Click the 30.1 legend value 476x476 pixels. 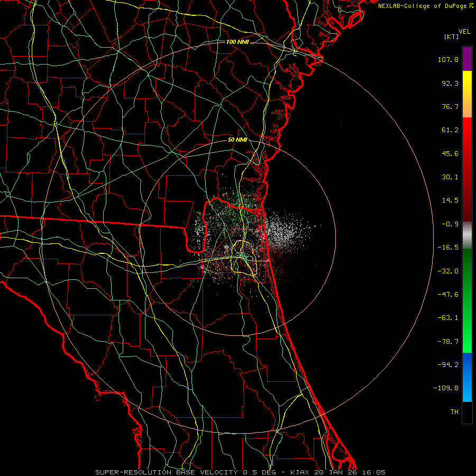450,177
